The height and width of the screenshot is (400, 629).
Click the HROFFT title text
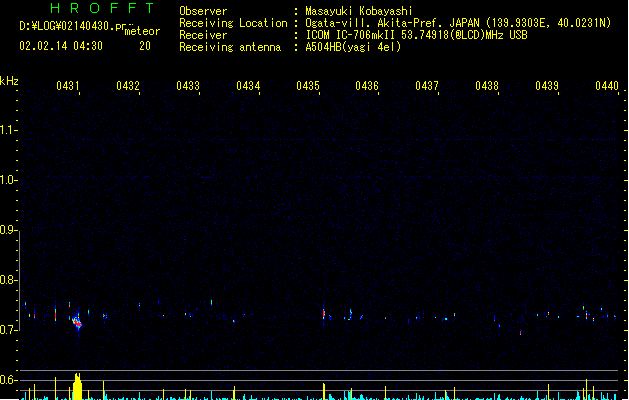point(103,8)
